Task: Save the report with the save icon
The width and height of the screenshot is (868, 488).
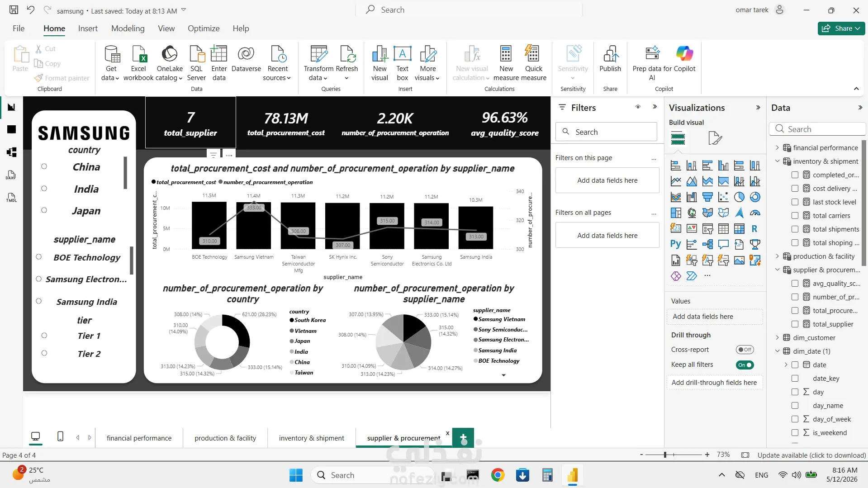Action: click(14, 10)
